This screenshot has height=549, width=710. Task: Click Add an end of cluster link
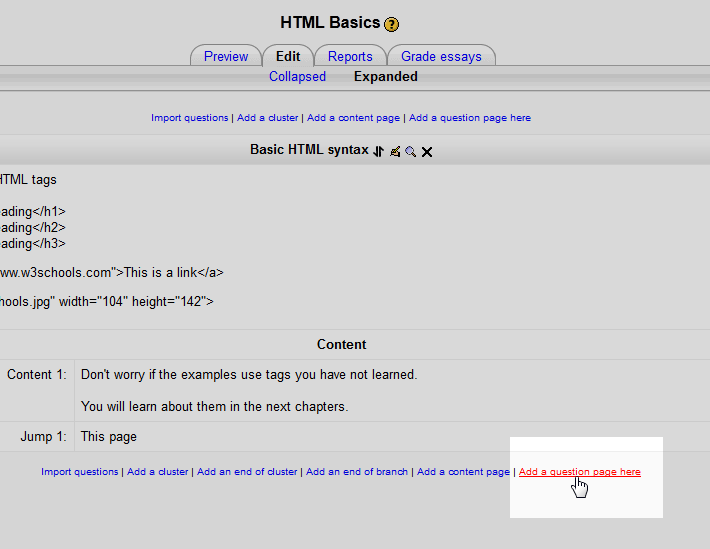(x=247, y=472)
